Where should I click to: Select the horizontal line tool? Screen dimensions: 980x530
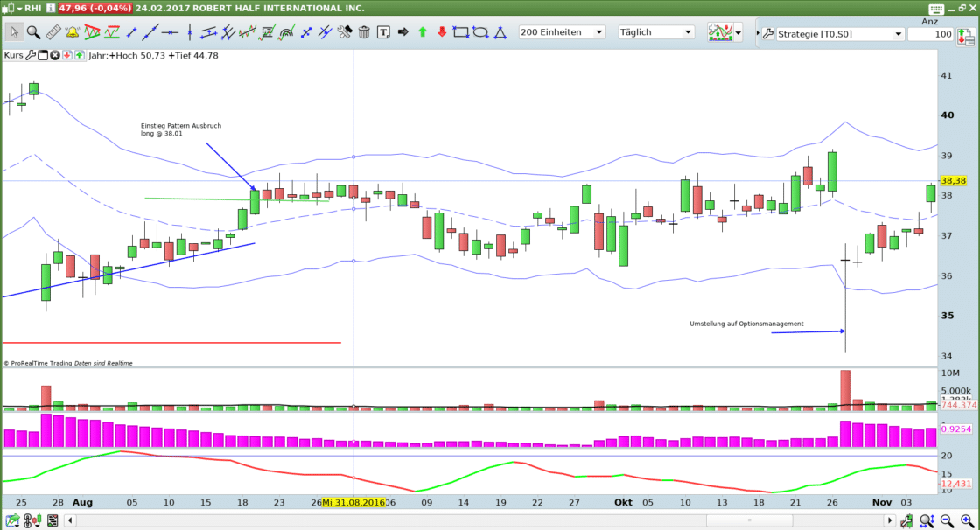170,32
